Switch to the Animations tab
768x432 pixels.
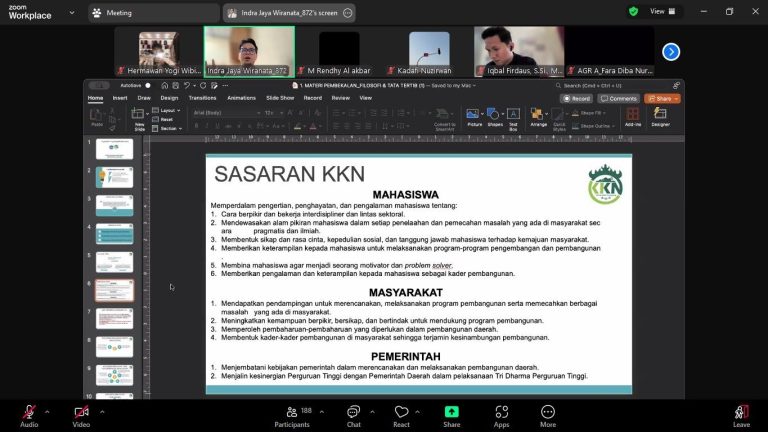click(241, 98)
